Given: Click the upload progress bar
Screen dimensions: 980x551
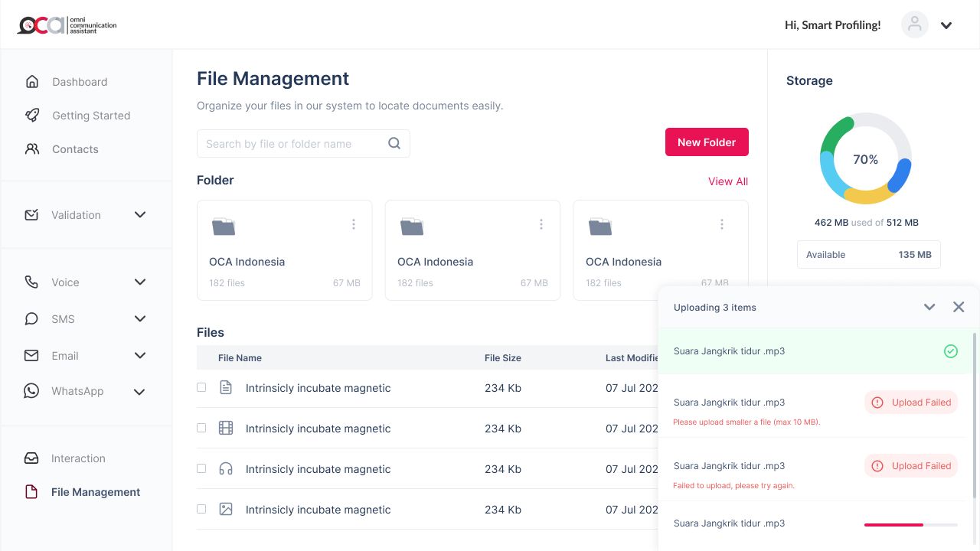Looking at the screenshot, I should click(910, 525).
